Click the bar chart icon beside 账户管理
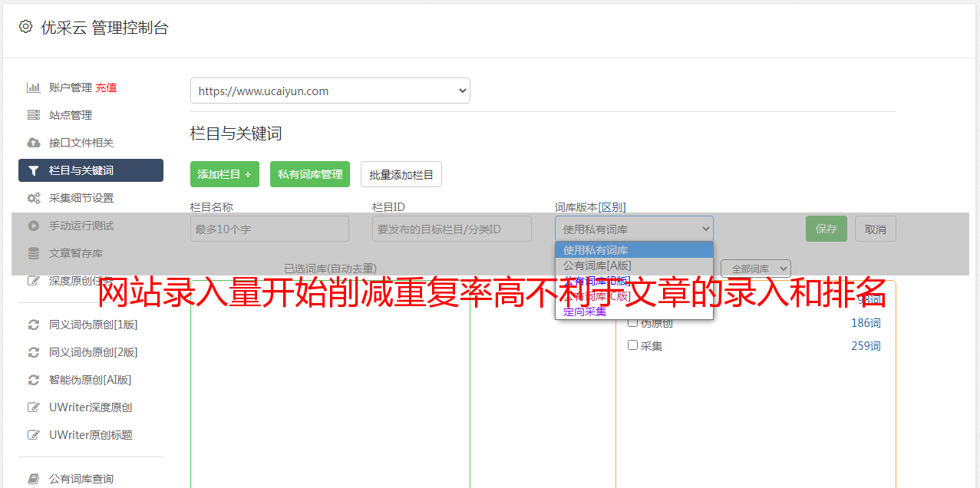 (x=33, y=87)
